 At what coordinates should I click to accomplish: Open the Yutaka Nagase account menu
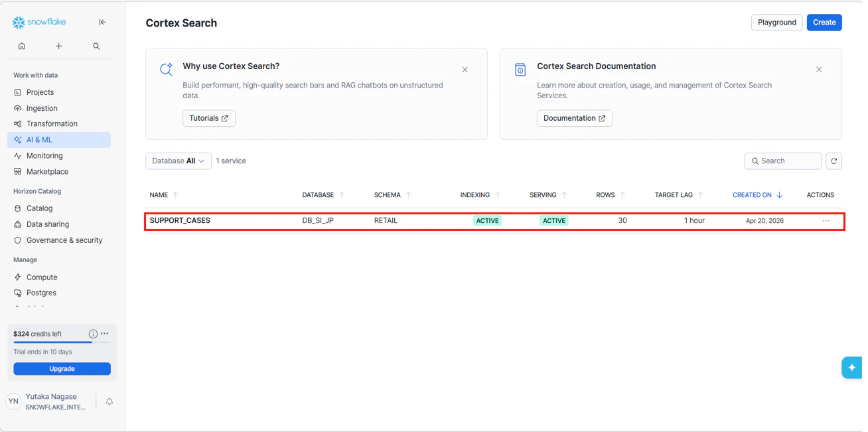pyautogui.click(x=56, y=401)
